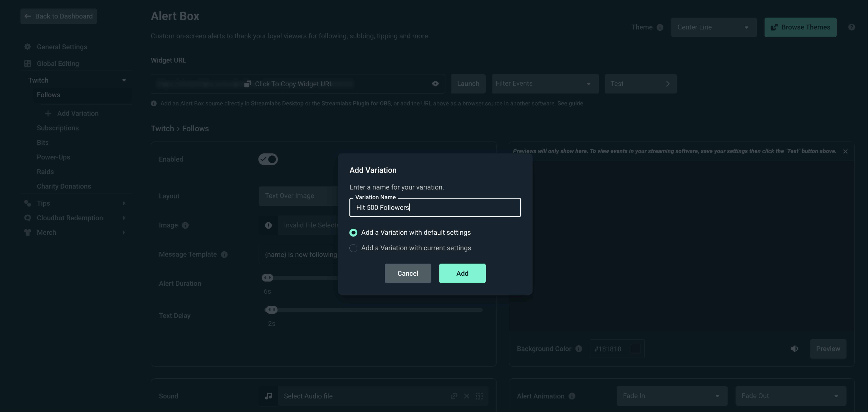Dismiss the previews notice banner
The height and width of the screenshot is (412, 868).
point(845,151)
